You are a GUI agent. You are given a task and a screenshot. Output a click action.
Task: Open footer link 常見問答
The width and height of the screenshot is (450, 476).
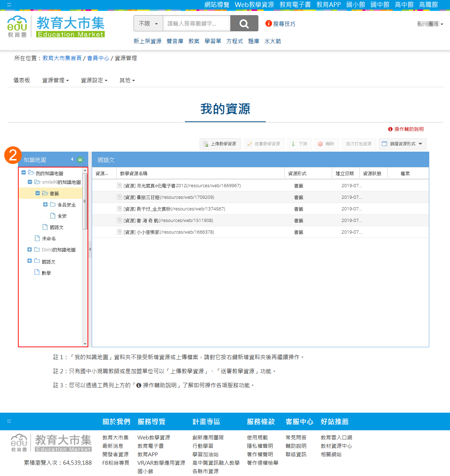(x=296, y=437)
